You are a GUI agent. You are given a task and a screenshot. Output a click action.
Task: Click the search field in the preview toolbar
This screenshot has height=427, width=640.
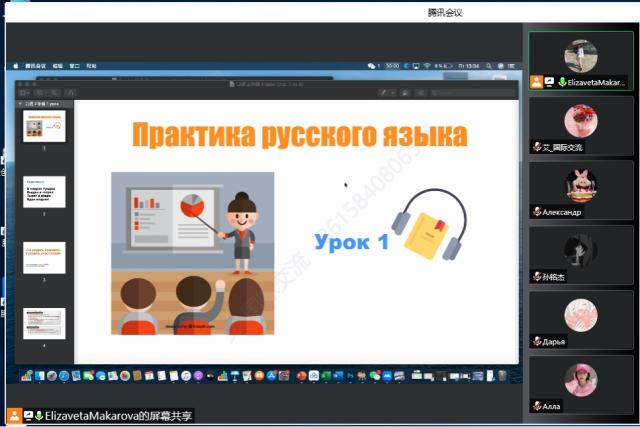point(470,93)
